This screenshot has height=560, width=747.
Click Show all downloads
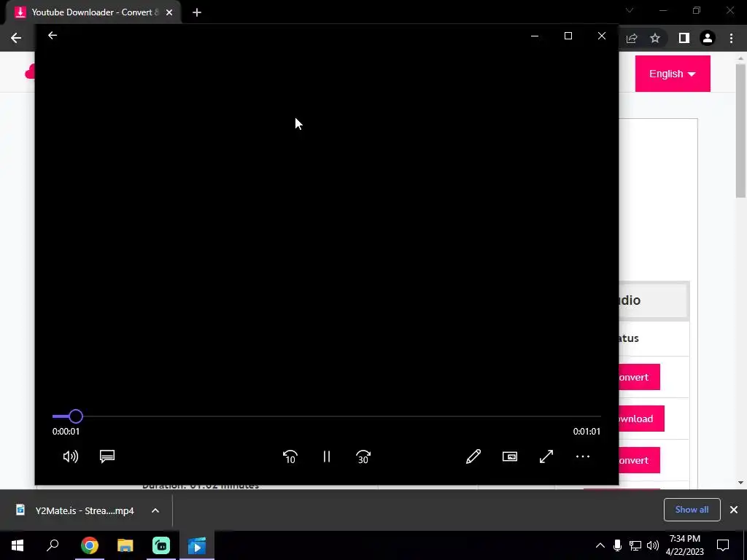pos(692,510)
